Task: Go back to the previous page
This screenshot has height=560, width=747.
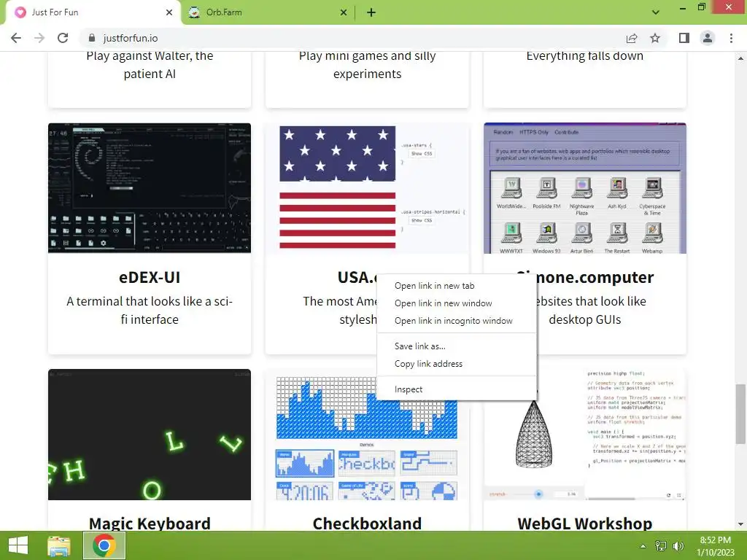Action: 16,38
